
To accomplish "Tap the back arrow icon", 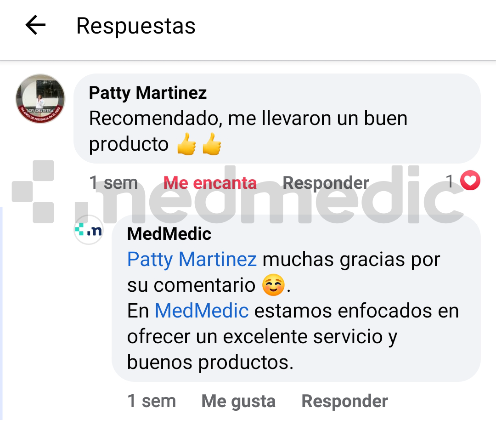I will coord(35,25).
